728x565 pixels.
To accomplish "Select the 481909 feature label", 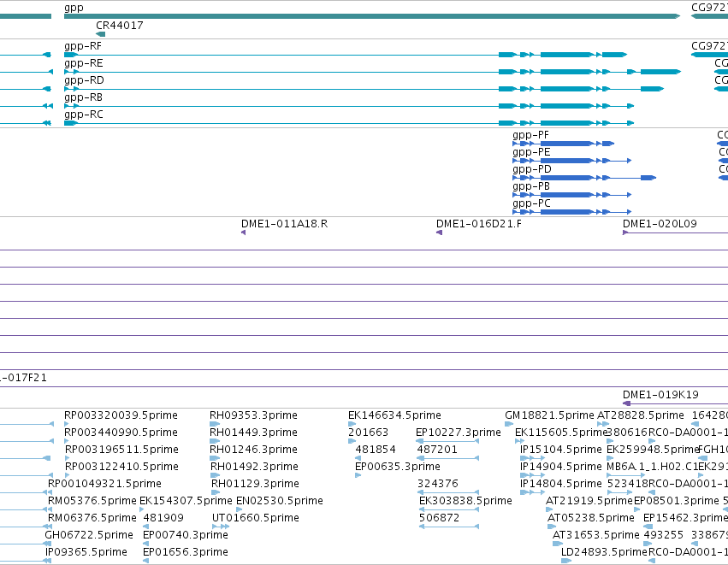I will pos(163,518).
